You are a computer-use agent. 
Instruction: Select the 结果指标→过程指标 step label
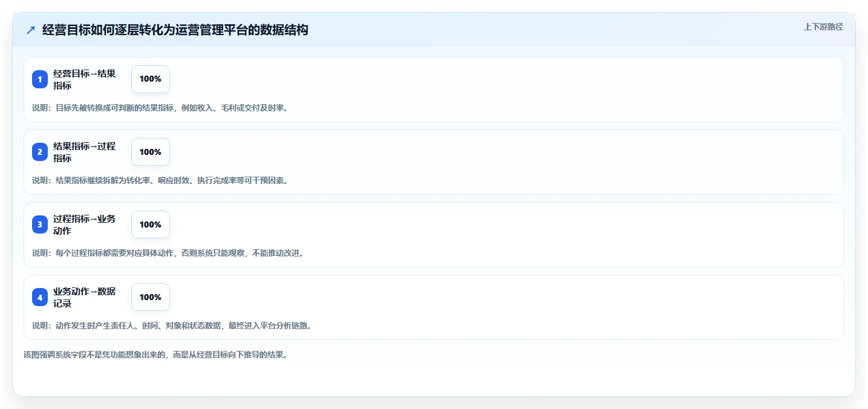pos(85,152)
